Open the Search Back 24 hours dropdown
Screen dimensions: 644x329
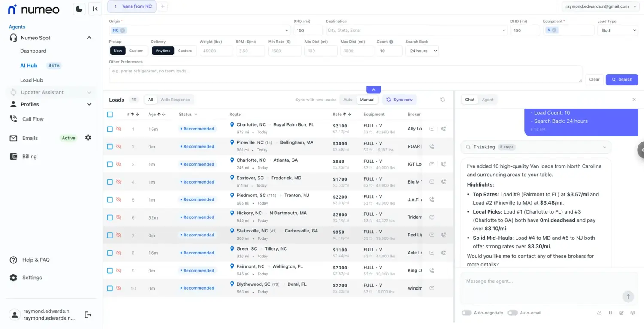[x=422, y=51]
